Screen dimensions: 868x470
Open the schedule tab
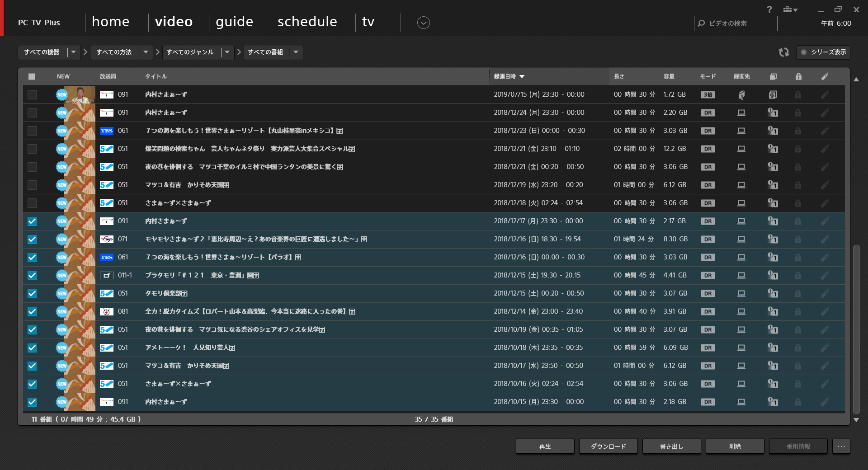[x=307, y=22]
